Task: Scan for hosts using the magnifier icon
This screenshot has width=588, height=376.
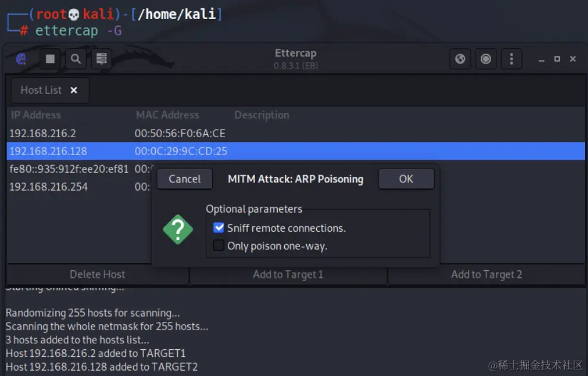Action: [x=76, y=59]
